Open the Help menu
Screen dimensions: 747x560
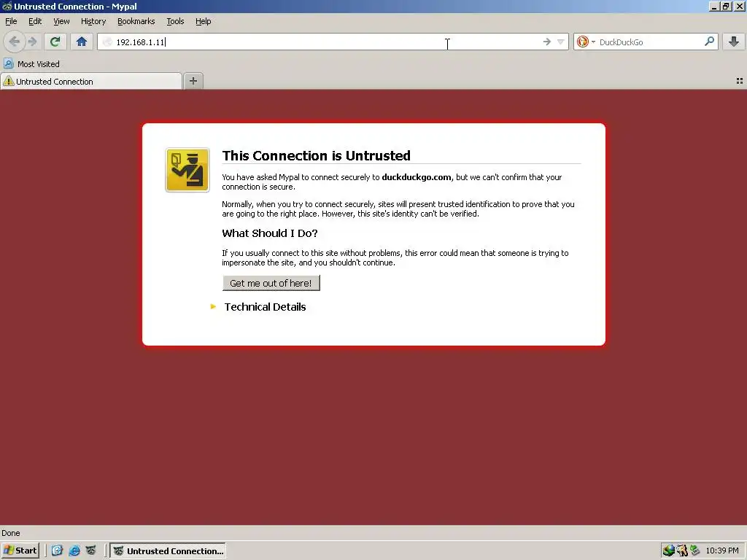203,21
